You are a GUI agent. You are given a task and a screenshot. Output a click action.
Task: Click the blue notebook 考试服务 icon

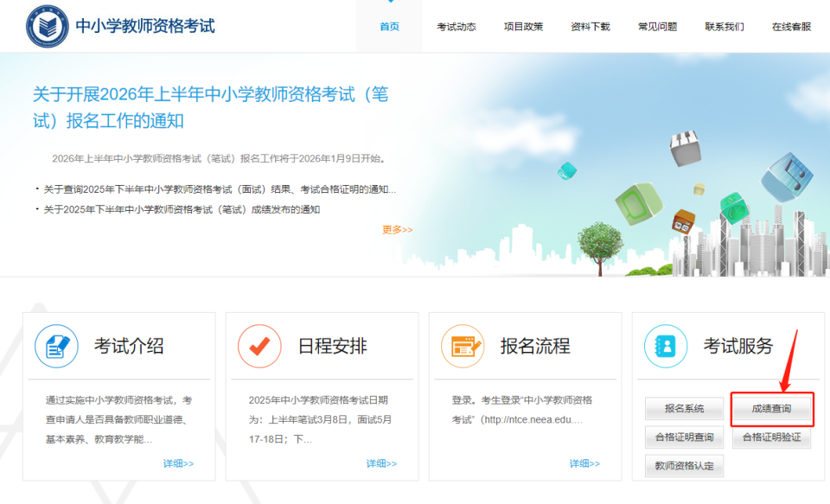tap(665, 346)
